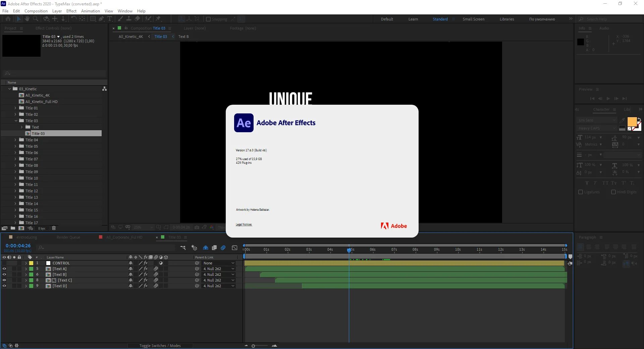Enable the Hindi Digits checkbox
The height and width of the screenshot is (349, 644).
pos(613,192)
